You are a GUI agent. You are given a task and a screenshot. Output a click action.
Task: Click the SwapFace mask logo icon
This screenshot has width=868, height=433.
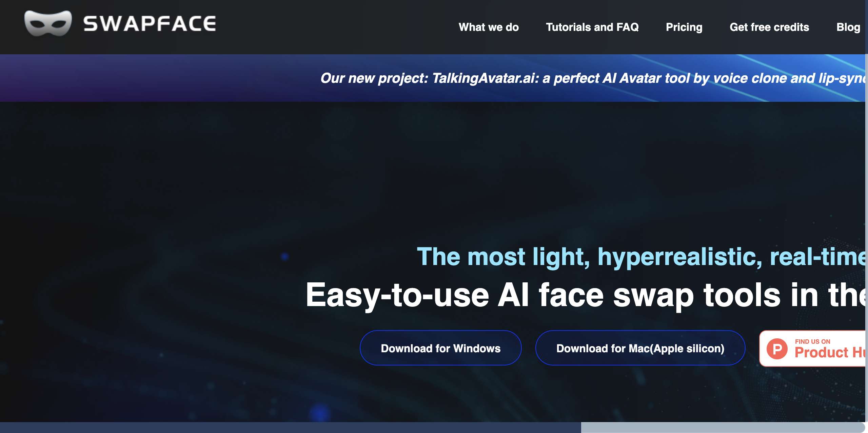click(x=48, y=23)
